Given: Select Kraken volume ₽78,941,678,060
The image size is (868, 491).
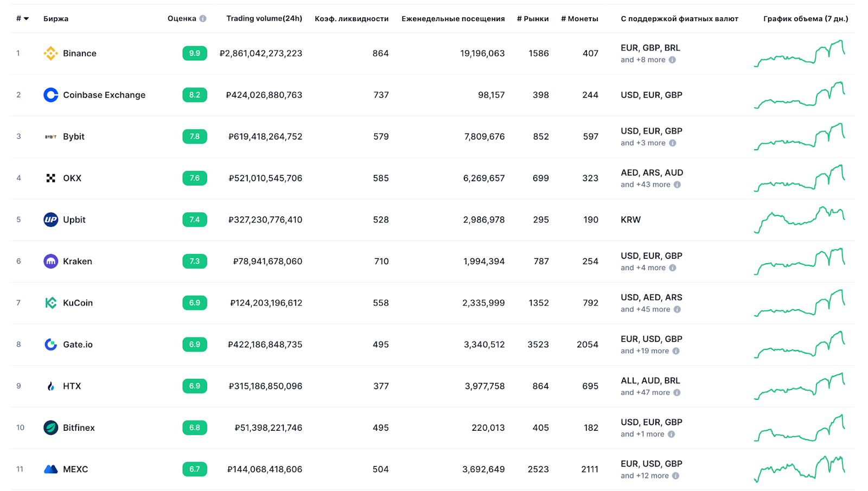Looking at the screenshot, I should tap(267, 262).
